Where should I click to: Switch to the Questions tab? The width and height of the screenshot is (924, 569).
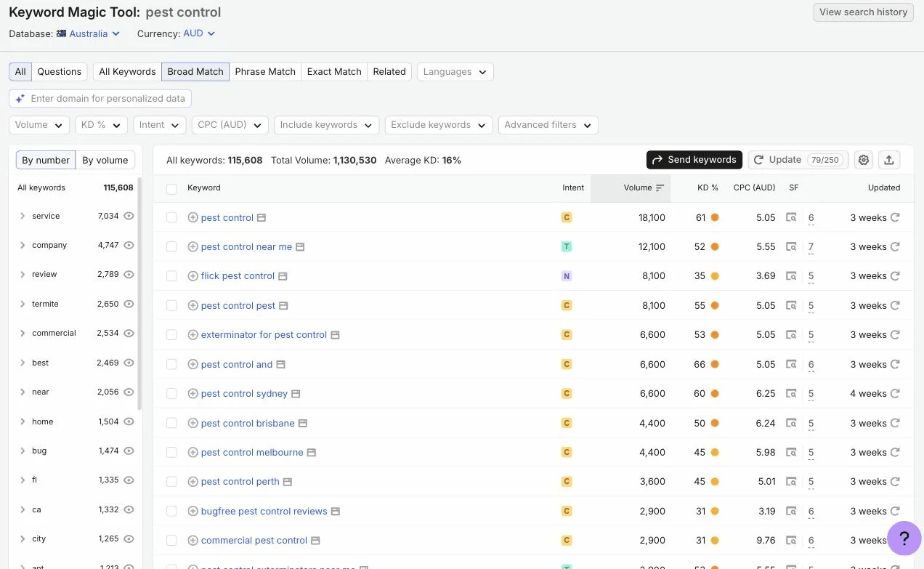tap(60, 72)
